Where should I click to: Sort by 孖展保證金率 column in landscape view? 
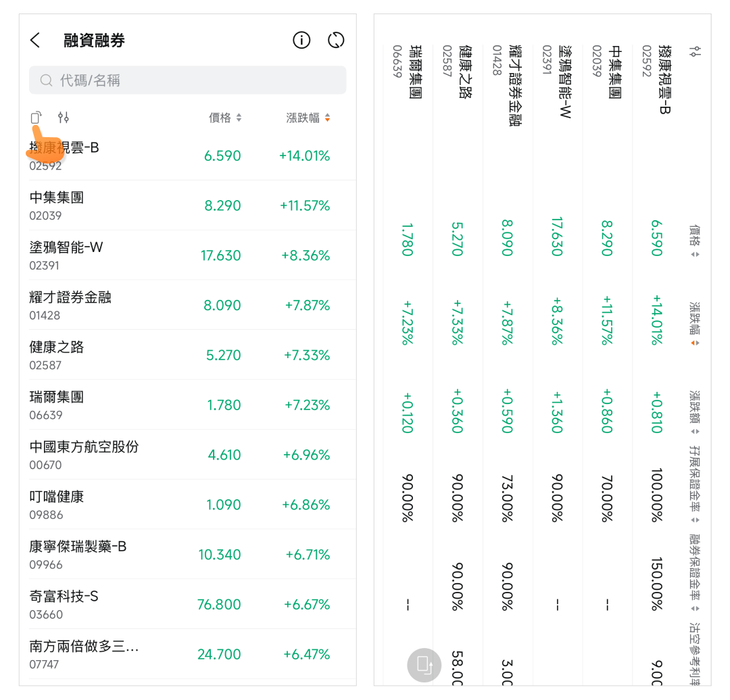695,484
